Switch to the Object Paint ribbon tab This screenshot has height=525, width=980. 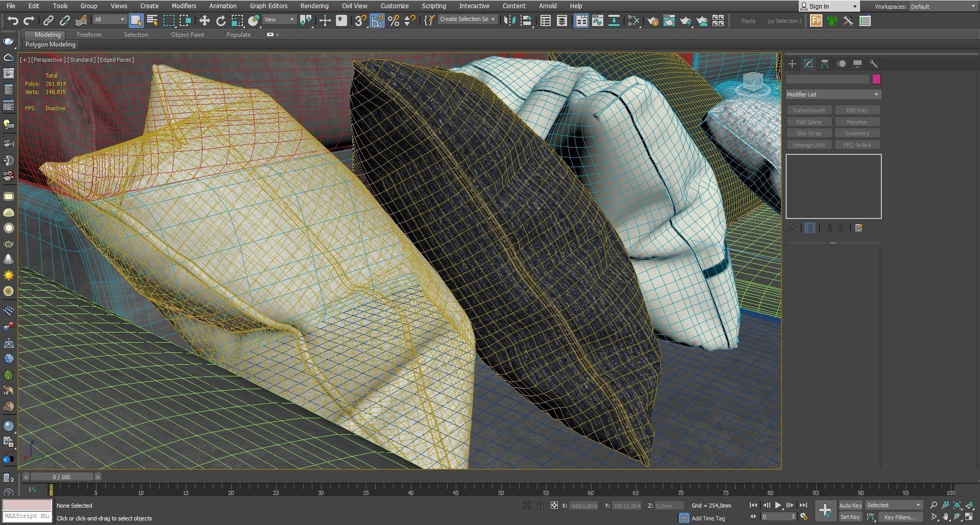(187, 35)
